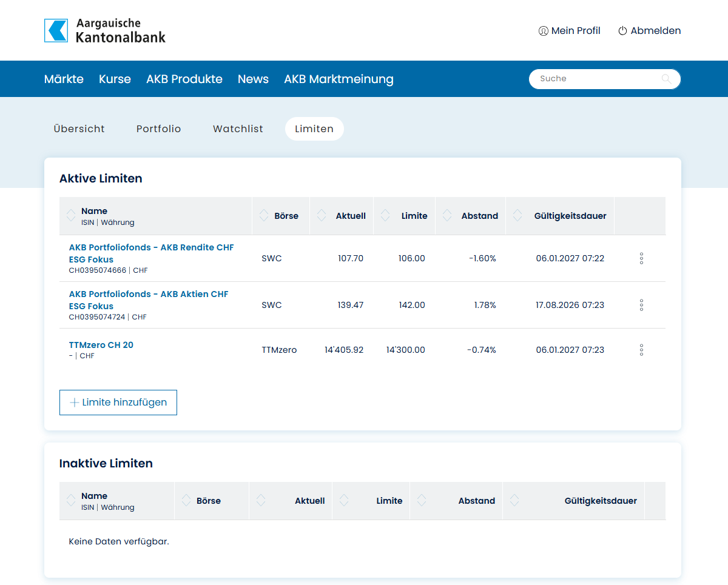Open the News menu

coord(253,79)
